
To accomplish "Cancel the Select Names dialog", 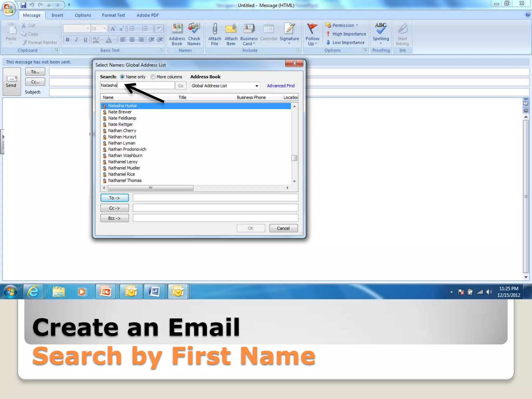I will click(283, 228).
